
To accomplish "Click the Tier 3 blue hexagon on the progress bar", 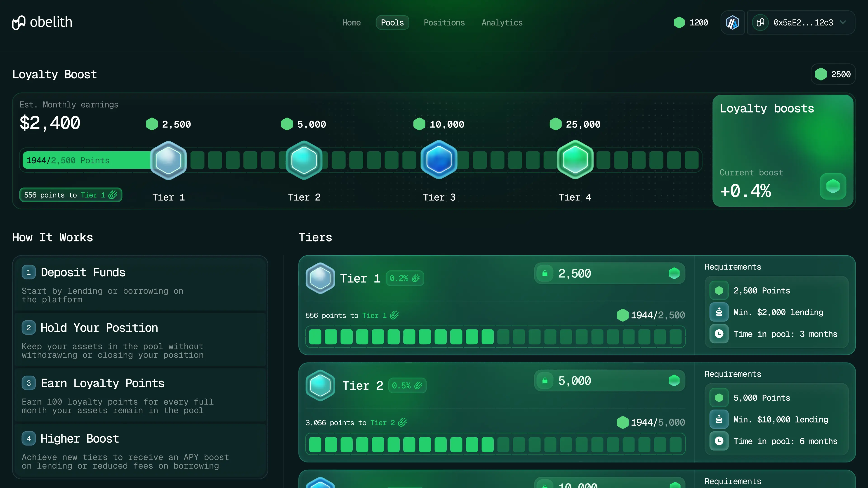I will [439, 160].
